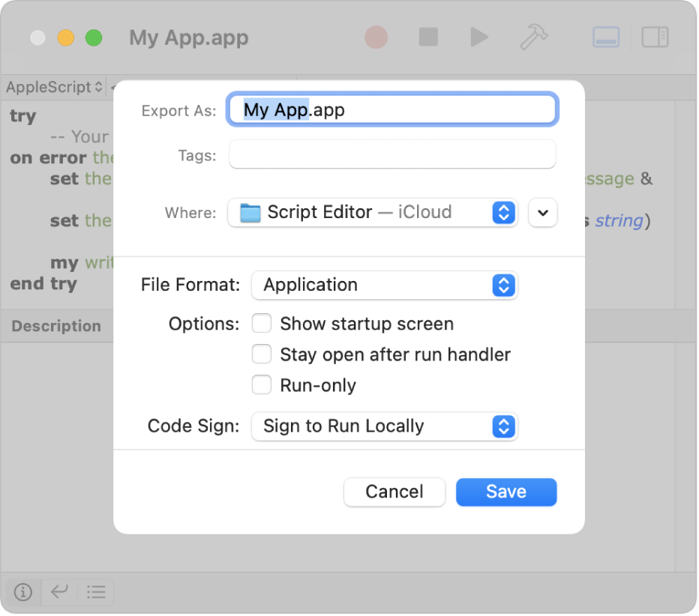Screen dimensions: 699x616
Task: Expand the save dialog with the chevron
Action: click(x=542, y=213)
